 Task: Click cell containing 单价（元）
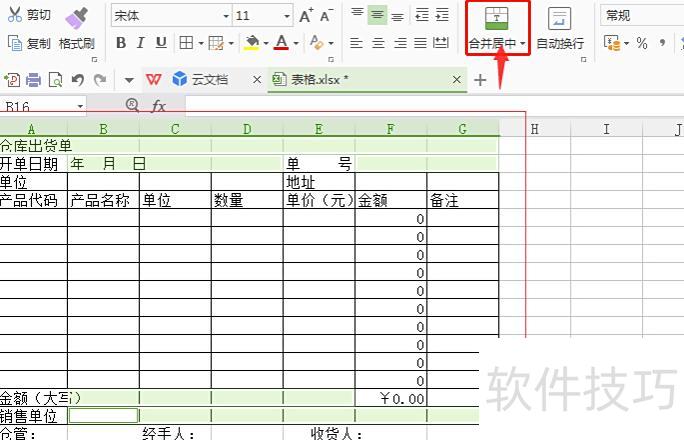tap(319, 200)
